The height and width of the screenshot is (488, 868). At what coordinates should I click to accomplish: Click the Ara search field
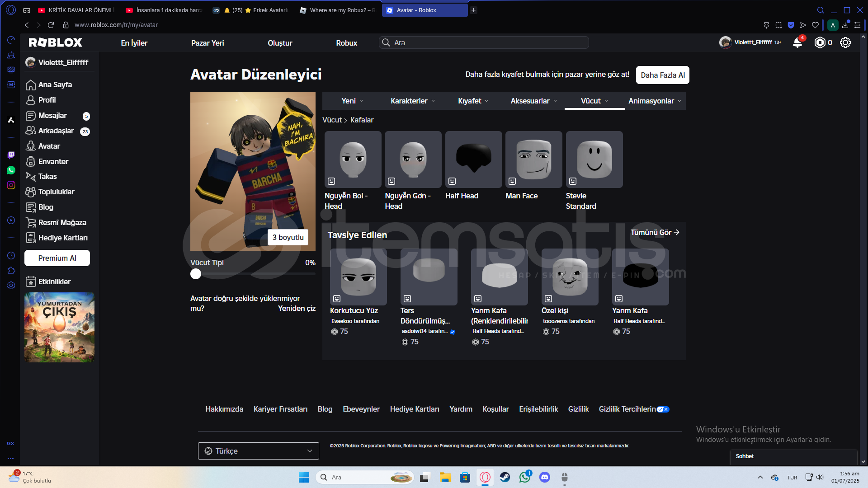tap(484, 42)
